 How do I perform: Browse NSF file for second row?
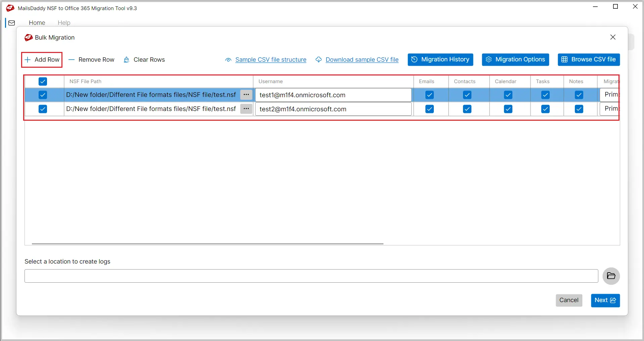click(x=246, y=109)
